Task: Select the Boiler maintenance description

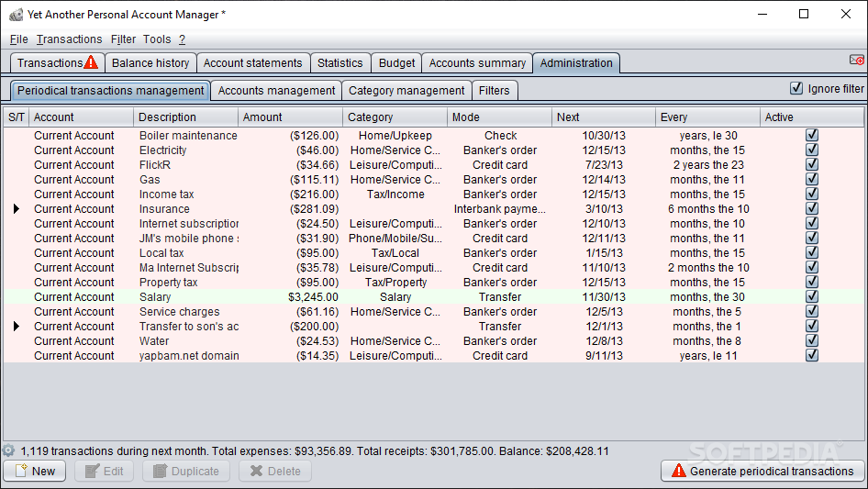Action: 188,135
